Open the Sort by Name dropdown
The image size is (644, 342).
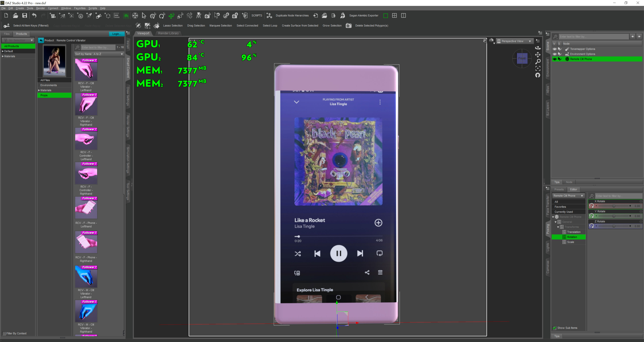[99, 54]
